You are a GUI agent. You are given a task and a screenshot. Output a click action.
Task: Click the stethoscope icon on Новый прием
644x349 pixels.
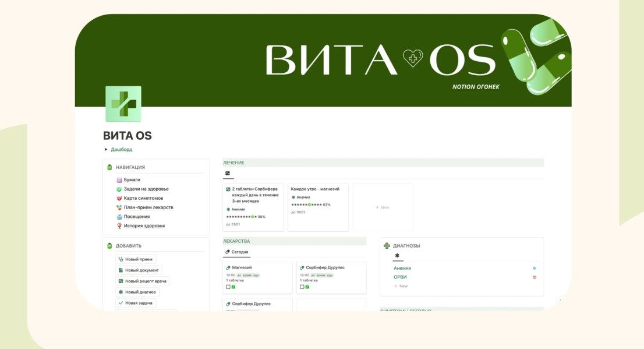coord(121,259)
